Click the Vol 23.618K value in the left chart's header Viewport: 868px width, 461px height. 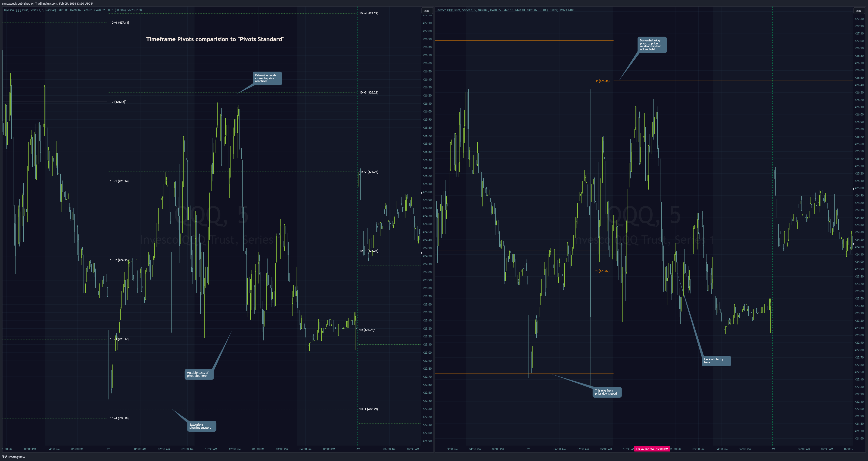[x=135, y=10]
